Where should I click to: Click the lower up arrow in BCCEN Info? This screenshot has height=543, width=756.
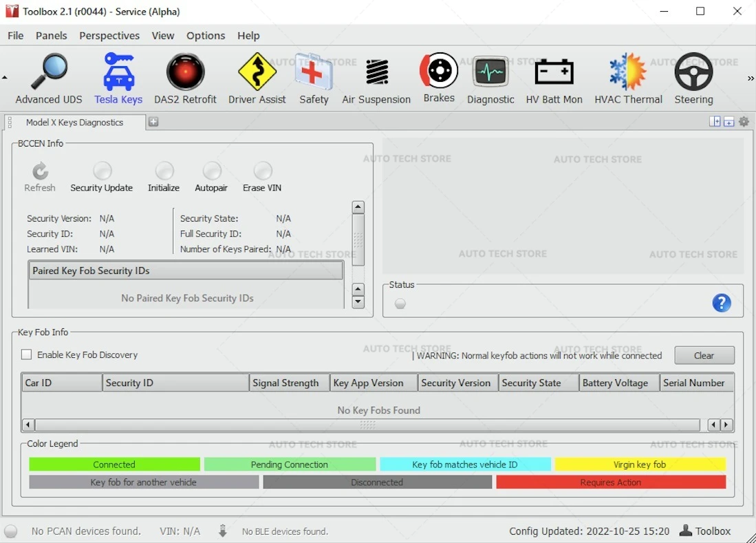click(358, 289)
